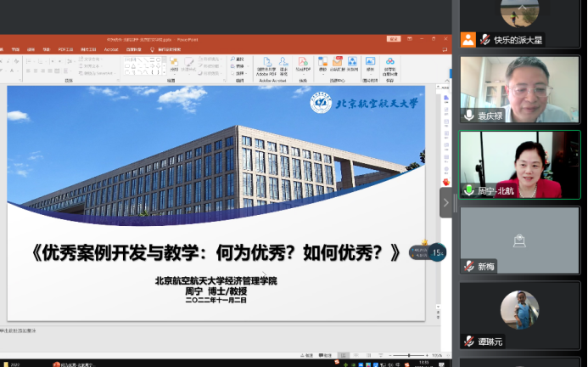Toggle microphone for participant 周宁-北航
Viewport: 588px width, 367px height.
coord(468,190)
